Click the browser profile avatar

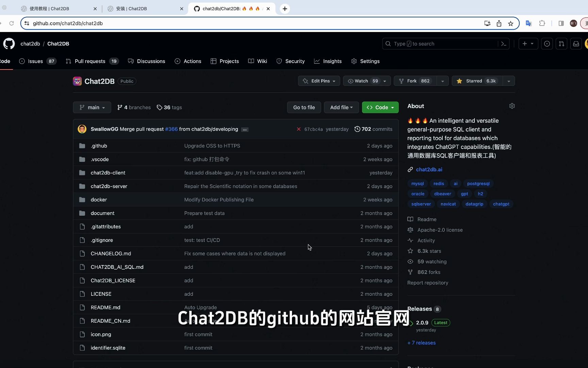[573, 23]
